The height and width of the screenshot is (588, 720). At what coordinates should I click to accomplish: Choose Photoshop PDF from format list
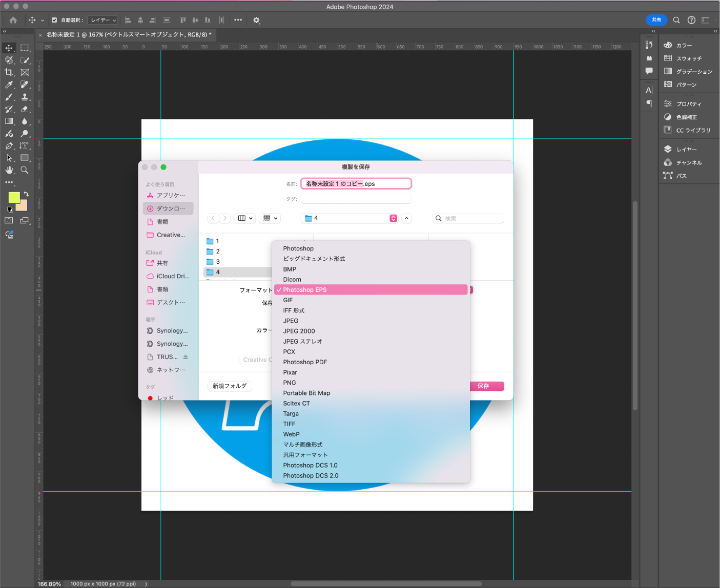(305, 362)
